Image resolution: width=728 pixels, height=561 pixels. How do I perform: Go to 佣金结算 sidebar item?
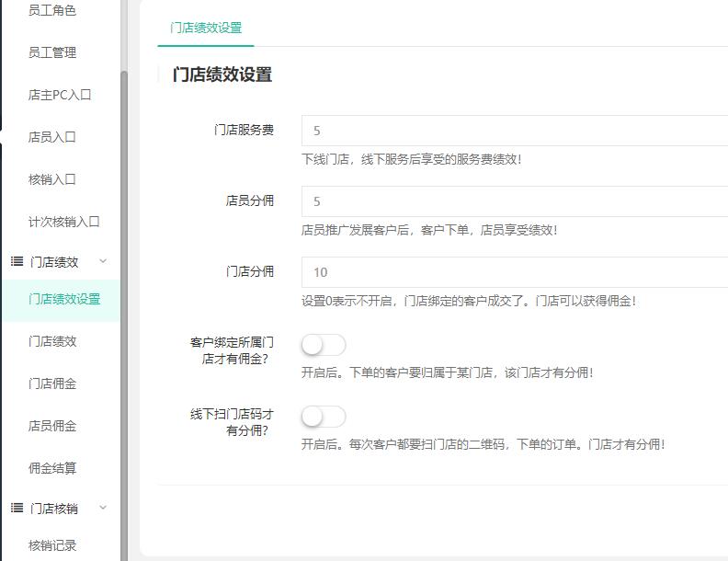[x=52, y=468]
